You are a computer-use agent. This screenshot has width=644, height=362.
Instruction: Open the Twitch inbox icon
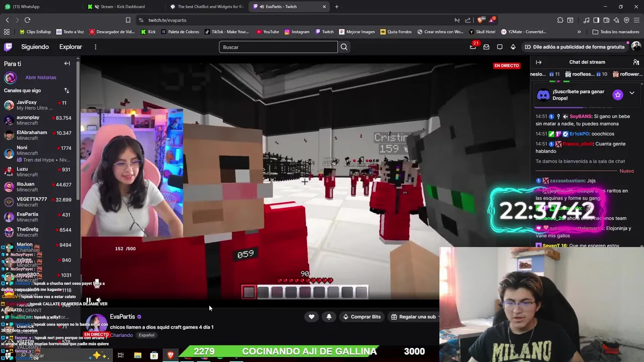486,47
